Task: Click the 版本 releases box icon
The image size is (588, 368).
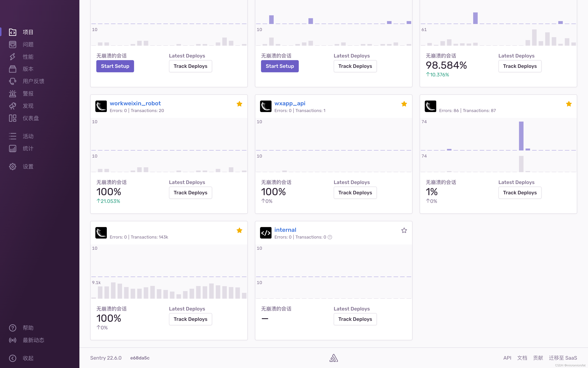Action: pos(13,69)
